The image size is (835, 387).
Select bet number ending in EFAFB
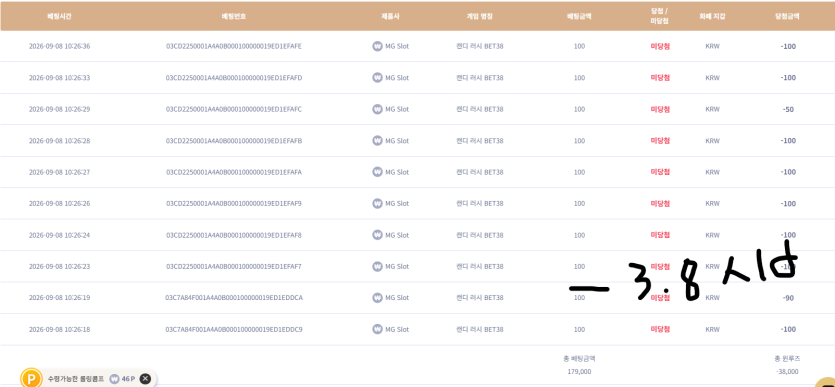point(234,141)
